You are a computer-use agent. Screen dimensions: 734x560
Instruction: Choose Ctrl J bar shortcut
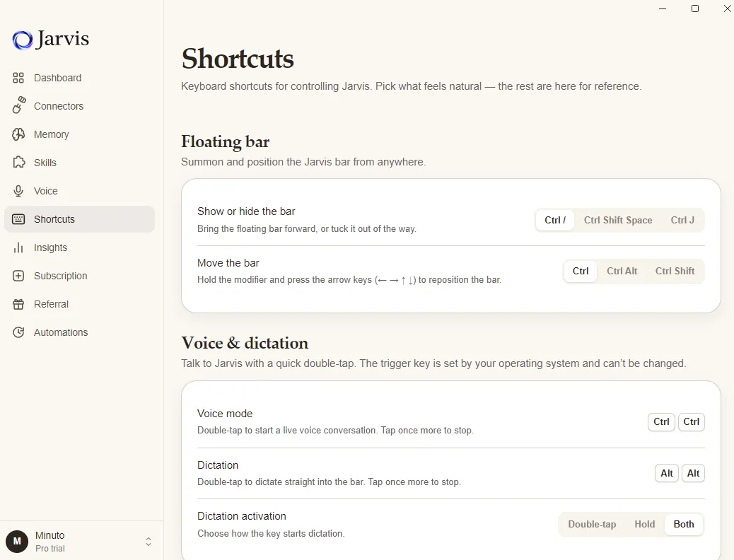pos(682,220)
